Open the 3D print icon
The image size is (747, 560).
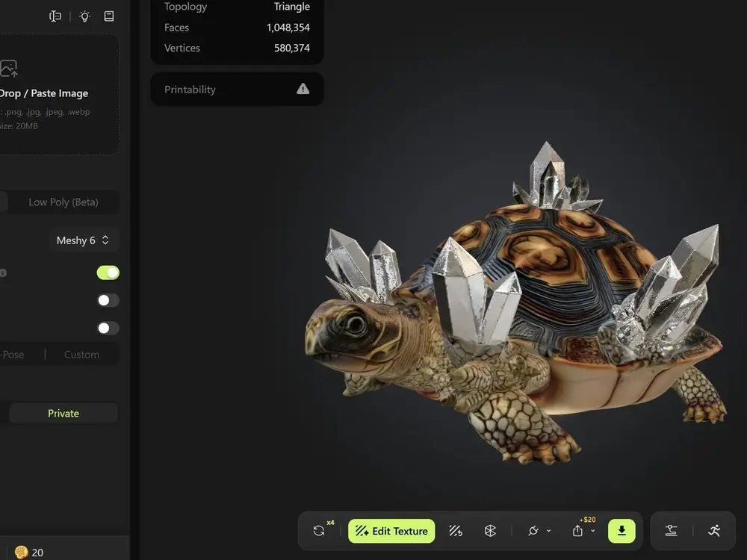[x=672, y=530]
